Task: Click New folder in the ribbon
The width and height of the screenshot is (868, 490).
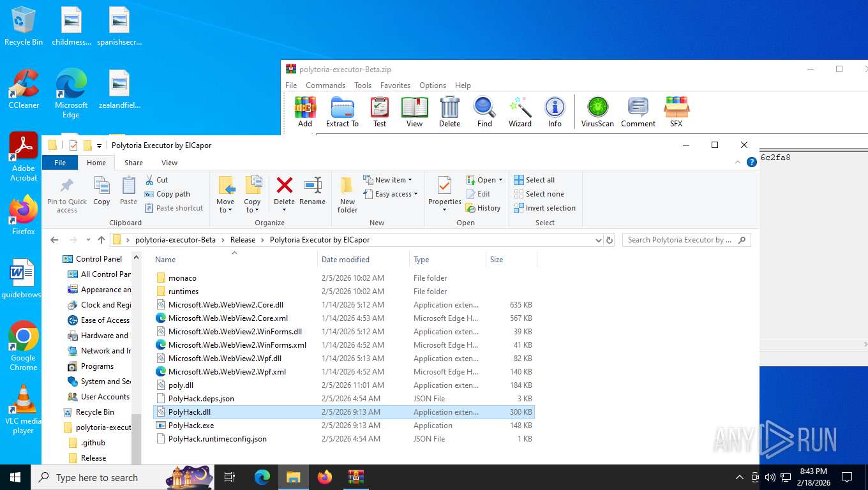Action: [347, 195]
